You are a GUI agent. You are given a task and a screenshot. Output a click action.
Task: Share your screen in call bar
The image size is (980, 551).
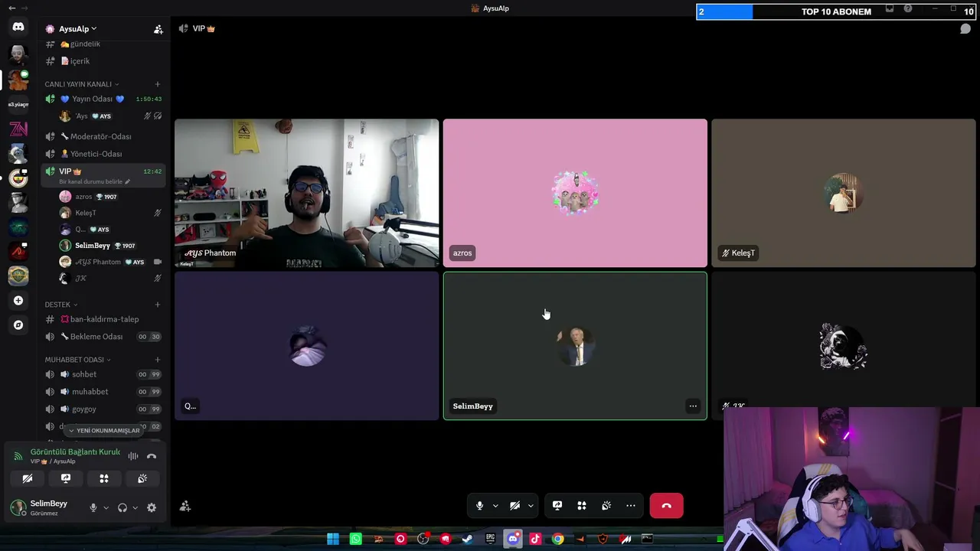pyautogui.click(x=557, y=506)
